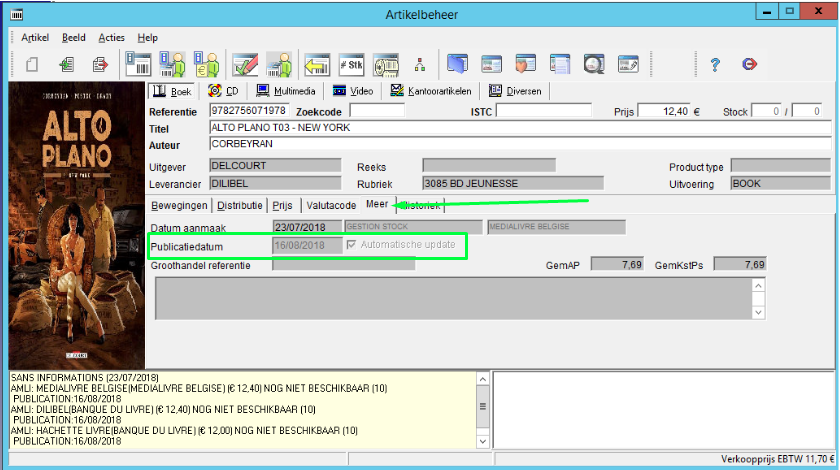Click the Titel field ALTO PLANO T03
This screenshot has height=470, width=840.
pyautogui.click(x=520, y=128)
